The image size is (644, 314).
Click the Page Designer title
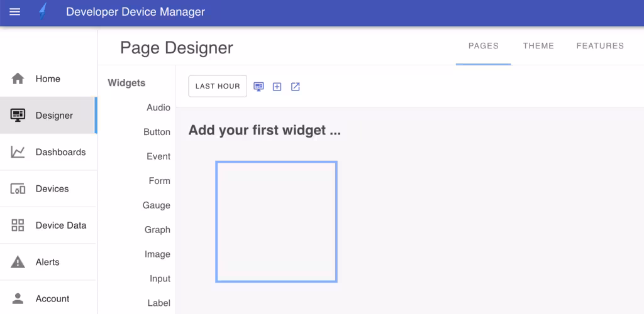click(177, 48)
